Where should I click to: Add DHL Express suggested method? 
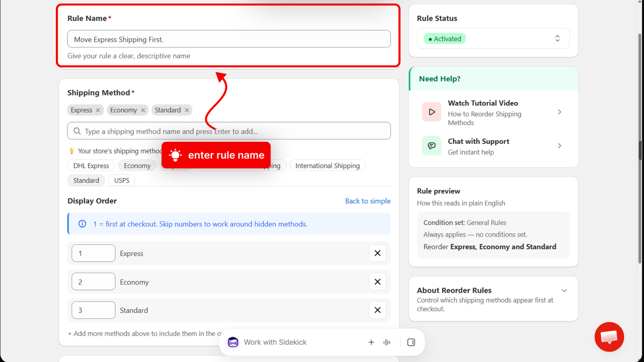coord(91,165)
